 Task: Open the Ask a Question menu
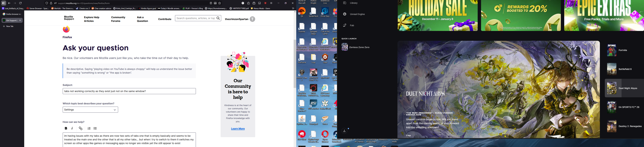coord(143,19)
